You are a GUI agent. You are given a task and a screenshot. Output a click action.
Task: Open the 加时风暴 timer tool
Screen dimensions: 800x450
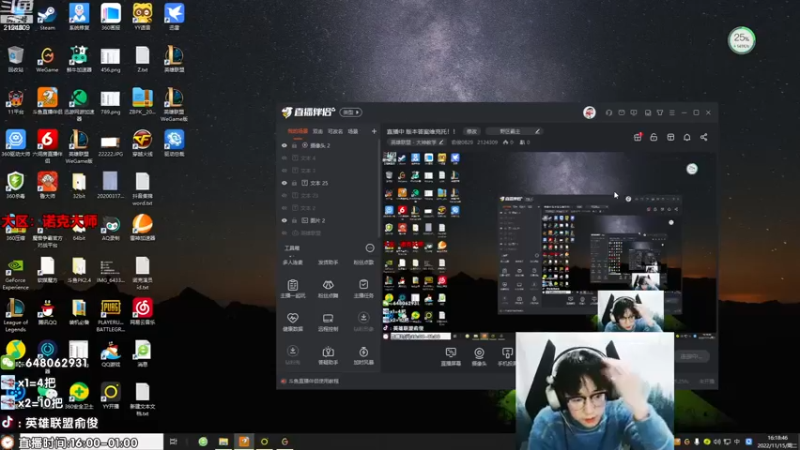(363, 355)
